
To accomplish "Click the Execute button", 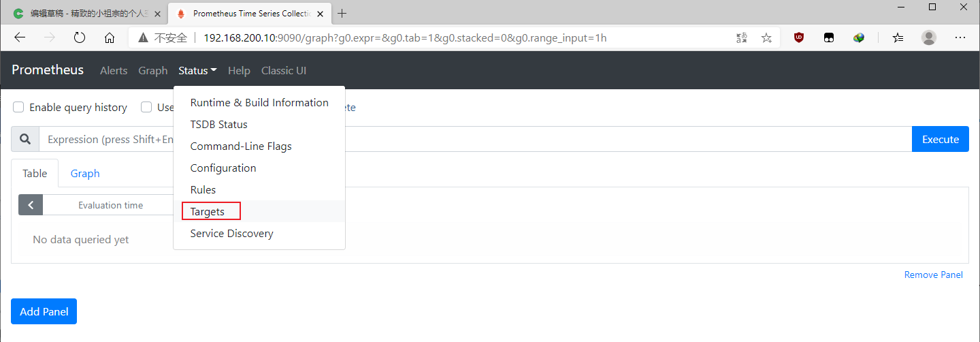I will point(941,139).
